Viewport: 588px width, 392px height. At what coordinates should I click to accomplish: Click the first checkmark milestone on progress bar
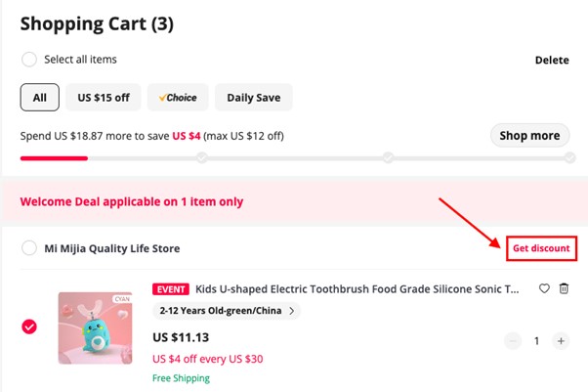coord(202,157)
